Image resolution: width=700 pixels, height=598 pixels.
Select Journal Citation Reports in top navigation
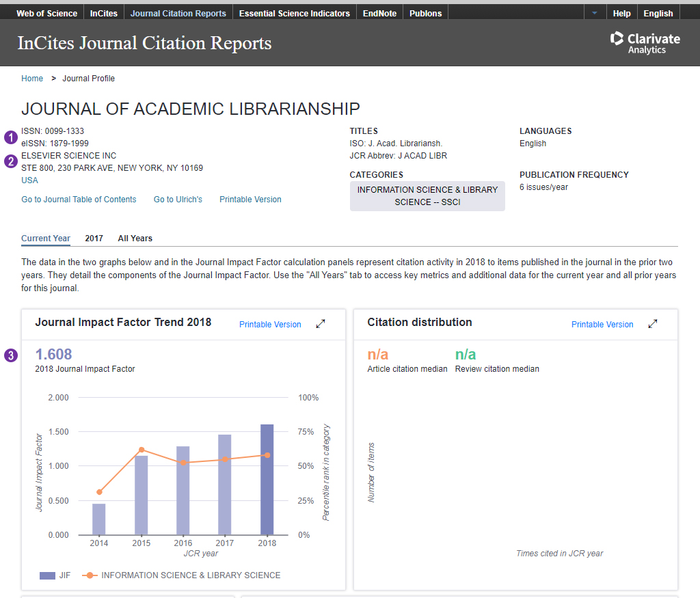point(178,14)
